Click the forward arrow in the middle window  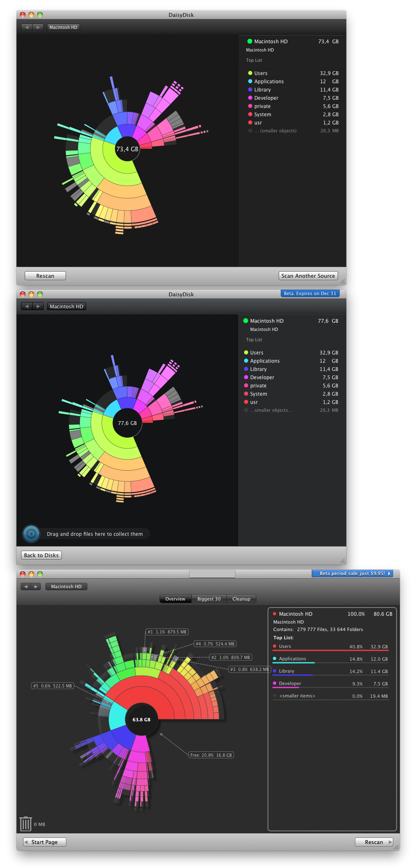point(38,306)
